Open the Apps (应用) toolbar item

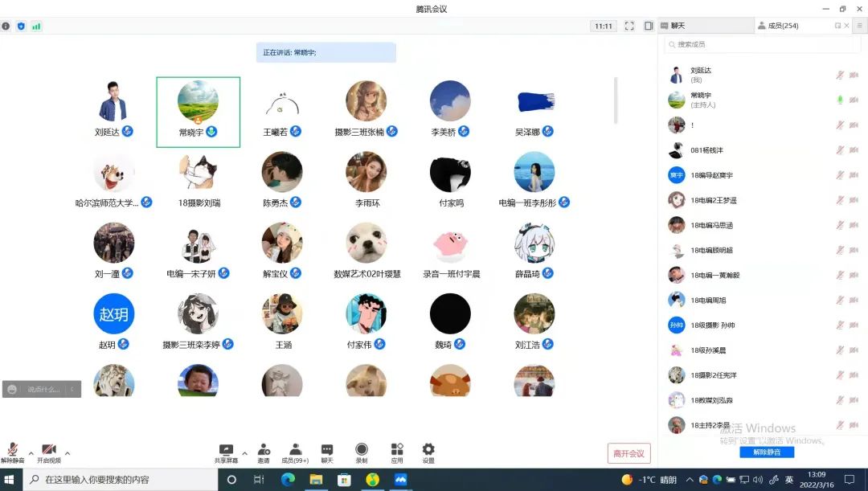397,452
